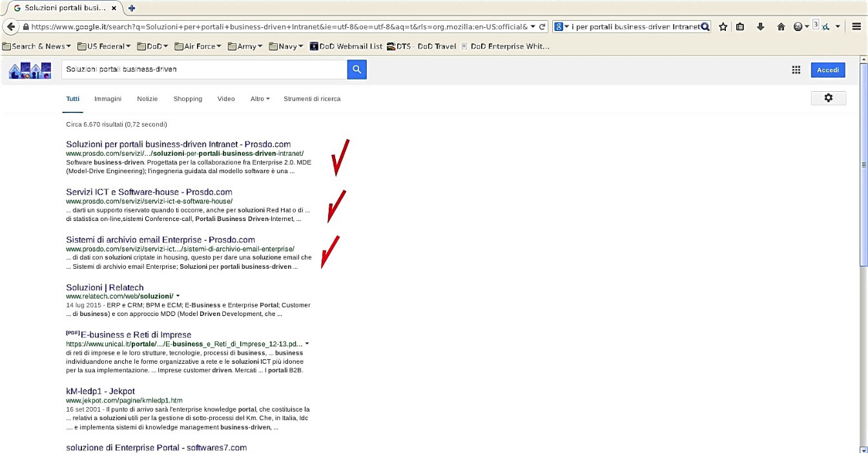The image size is (868, 453).
Task: Open a new tab with plus button
Action: pos(132,8)
